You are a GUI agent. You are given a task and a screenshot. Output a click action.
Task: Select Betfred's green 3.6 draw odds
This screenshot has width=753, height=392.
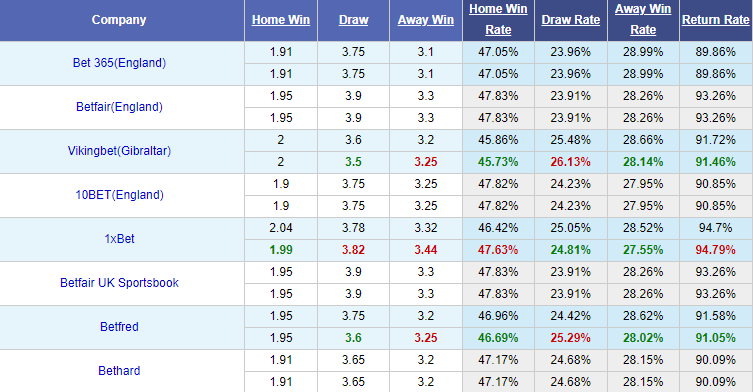click(x=353, y=338)
